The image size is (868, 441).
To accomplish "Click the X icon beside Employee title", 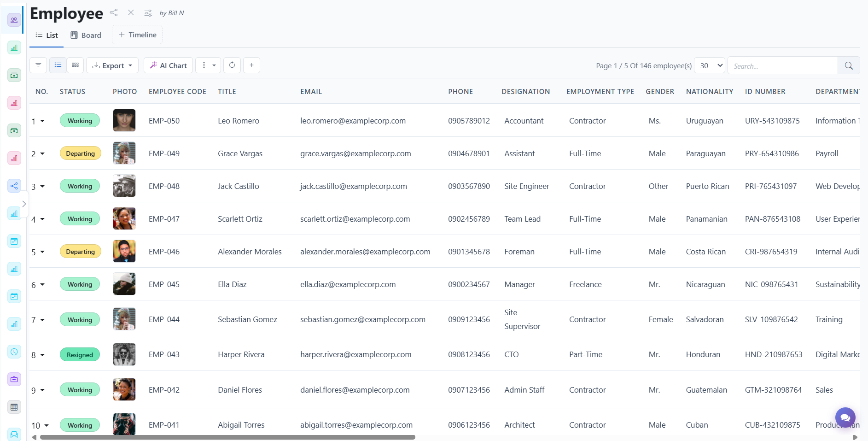I will pos(131,12).
